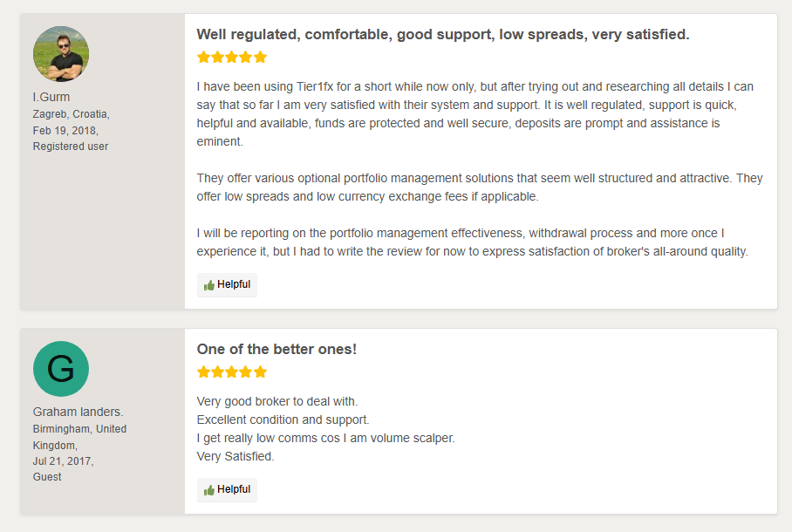Open the Graham landers reviewer name

pyautogui.click(x=79, y=412)
